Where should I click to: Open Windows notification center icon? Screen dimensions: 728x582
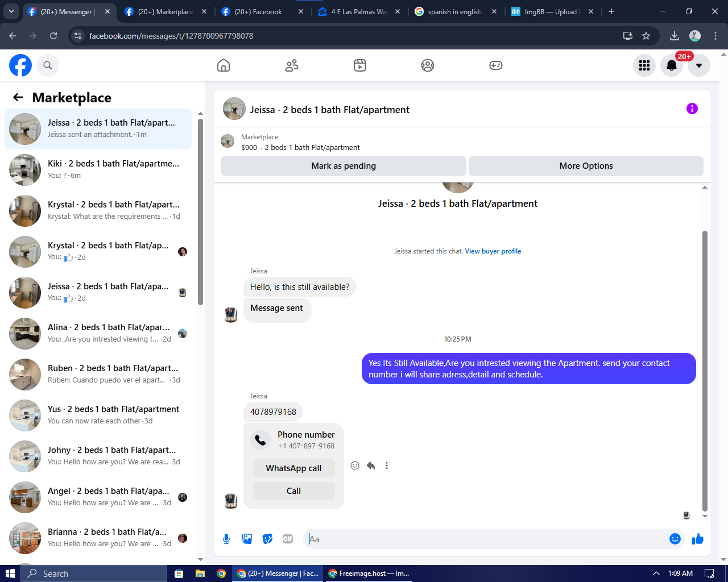click(x=709, y=573)
